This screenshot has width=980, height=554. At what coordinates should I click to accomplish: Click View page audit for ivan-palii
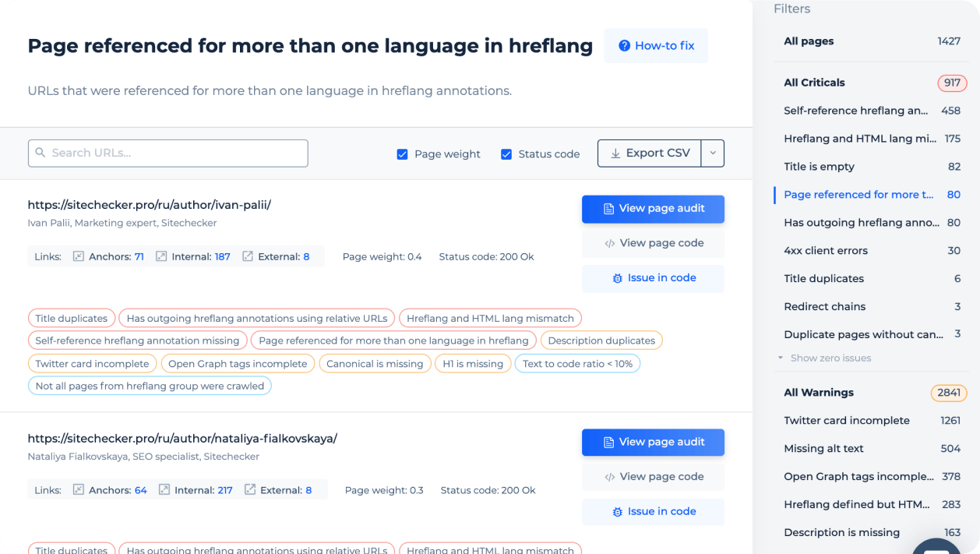pyautogui.click(x=653, y=209)
